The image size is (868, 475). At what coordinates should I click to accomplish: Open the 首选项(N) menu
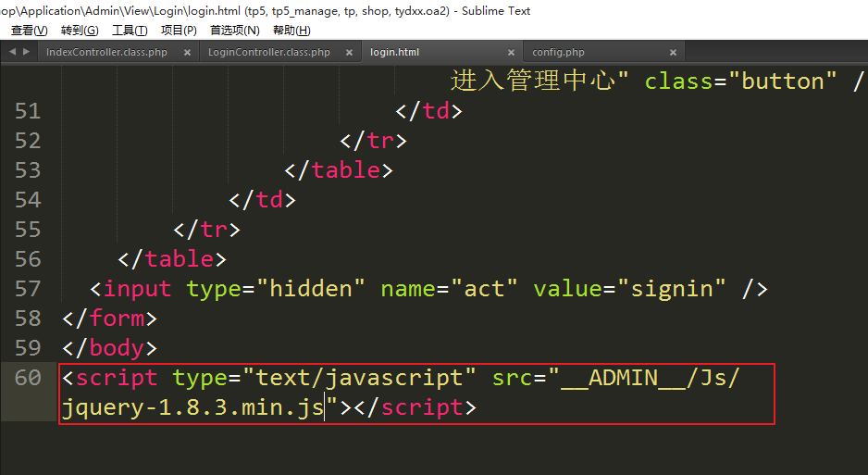tap(234, 31)
